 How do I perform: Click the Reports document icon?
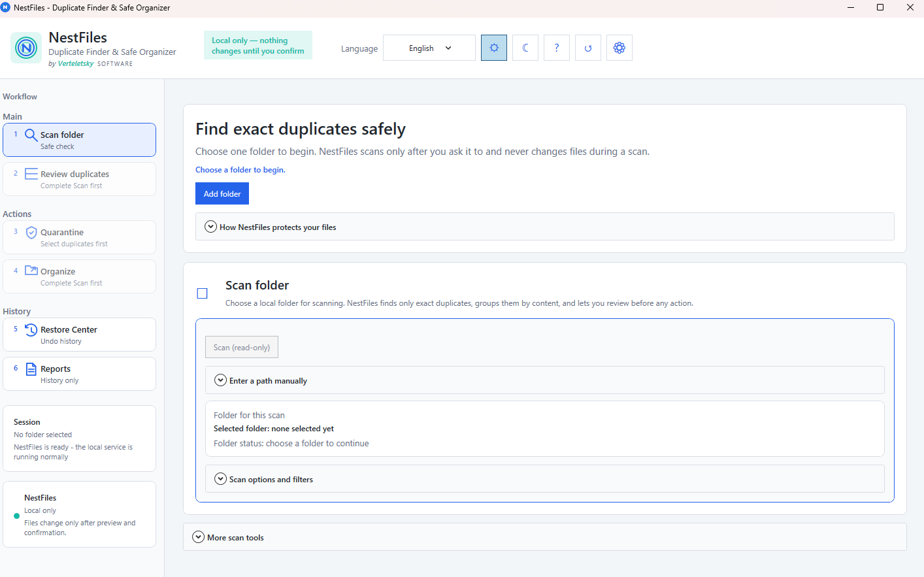pyautogui.click(x=31, y=369)
